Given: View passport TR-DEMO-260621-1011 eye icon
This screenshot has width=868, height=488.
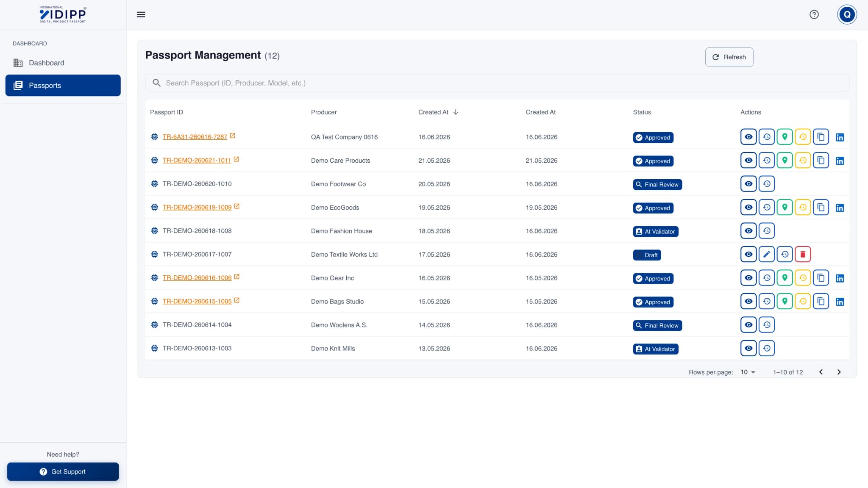Looking at the screenshot, I should coord(748,160).
